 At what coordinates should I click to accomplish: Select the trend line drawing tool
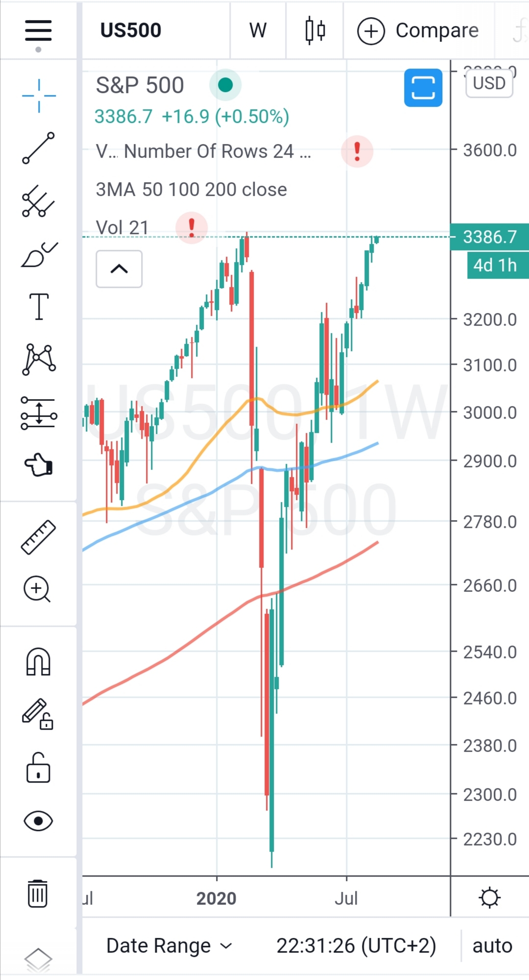[38, 148]
